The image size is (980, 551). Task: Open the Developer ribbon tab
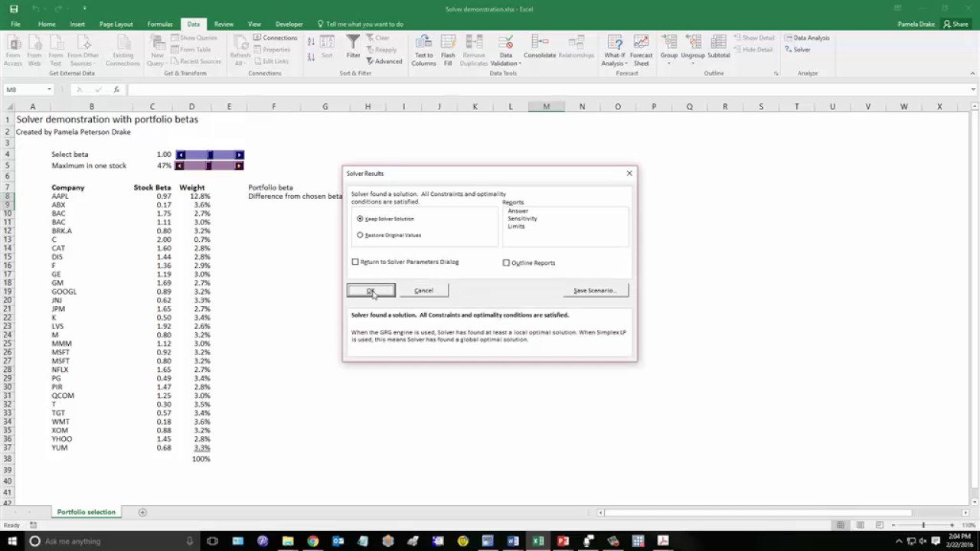[x=289, y=24]
